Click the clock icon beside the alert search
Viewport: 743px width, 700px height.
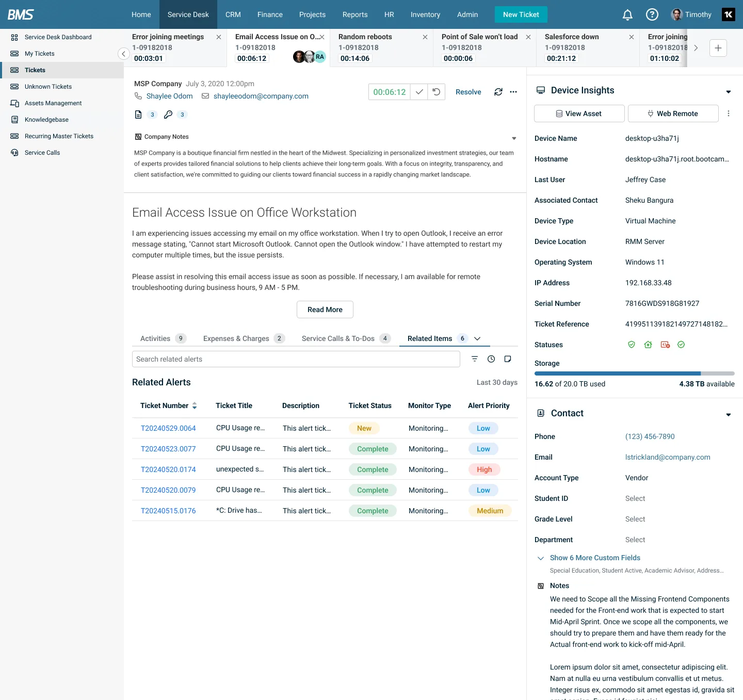pos(491,359)
